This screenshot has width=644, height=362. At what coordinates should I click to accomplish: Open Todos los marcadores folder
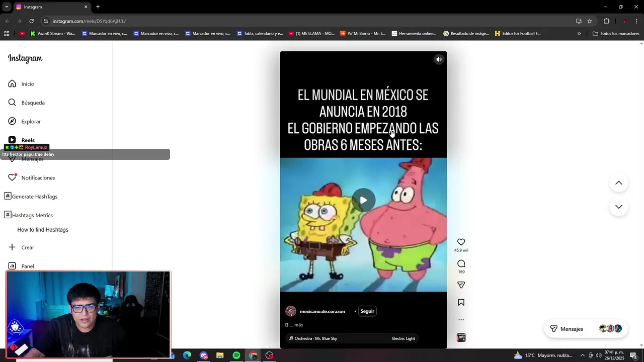click(616, 34)
